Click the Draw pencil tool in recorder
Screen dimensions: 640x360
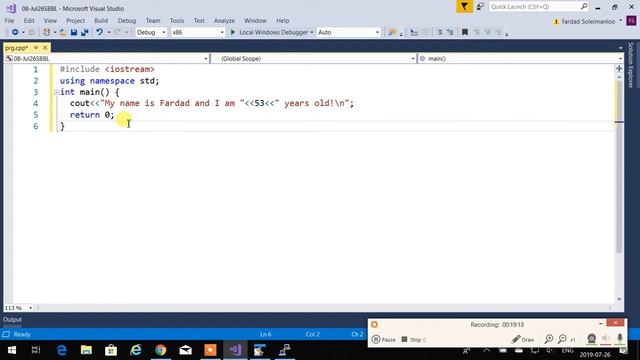pos(523,339)
